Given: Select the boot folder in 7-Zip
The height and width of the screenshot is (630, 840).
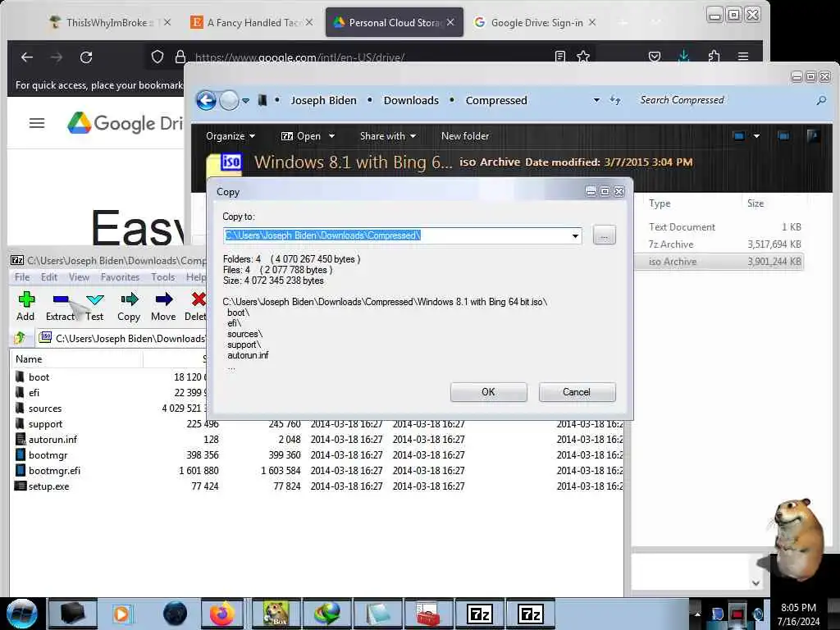Looking at the screenshot, I should coord(39,377).
